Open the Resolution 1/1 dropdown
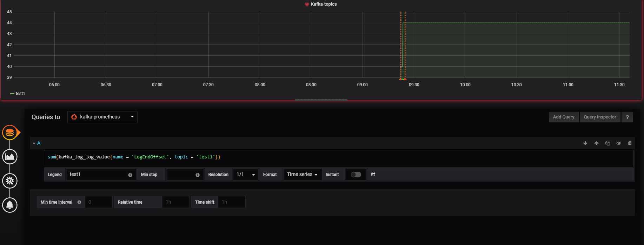Viewport: 644px width, 245px height. (x=246, y=175)
